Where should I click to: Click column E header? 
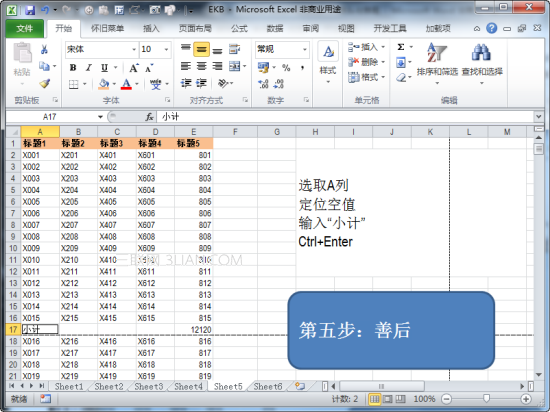(194, 132)
